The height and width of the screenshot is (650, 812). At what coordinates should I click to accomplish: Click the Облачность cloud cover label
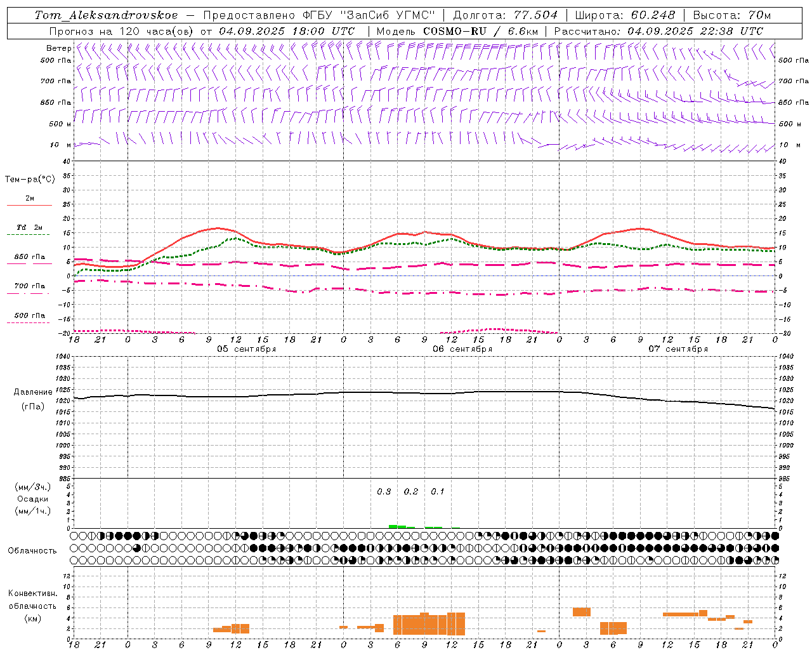(32, 551)
